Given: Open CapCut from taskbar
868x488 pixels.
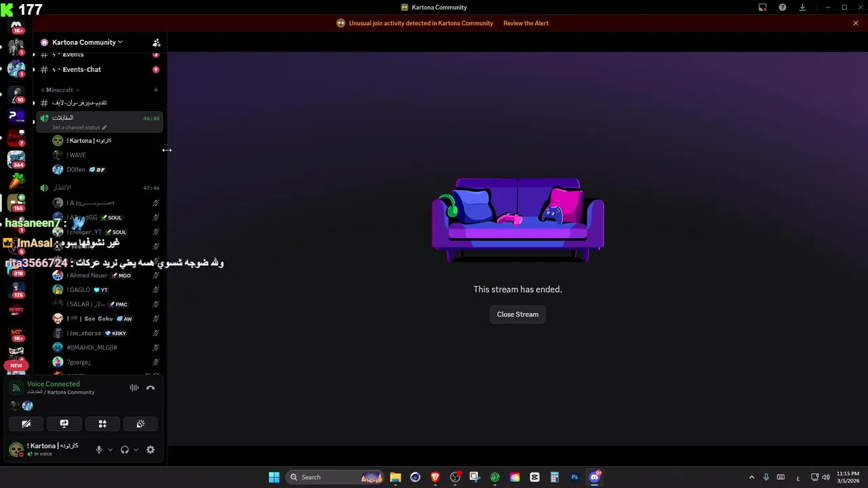Looking at the screenshot, I should pyautogui.click(x=534, y=477).
